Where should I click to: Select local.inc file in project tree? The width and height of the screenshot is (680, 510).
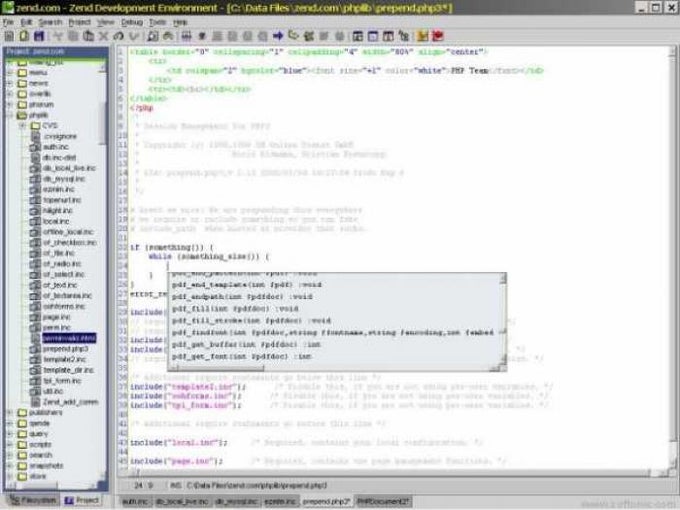[x=56, y=221]
